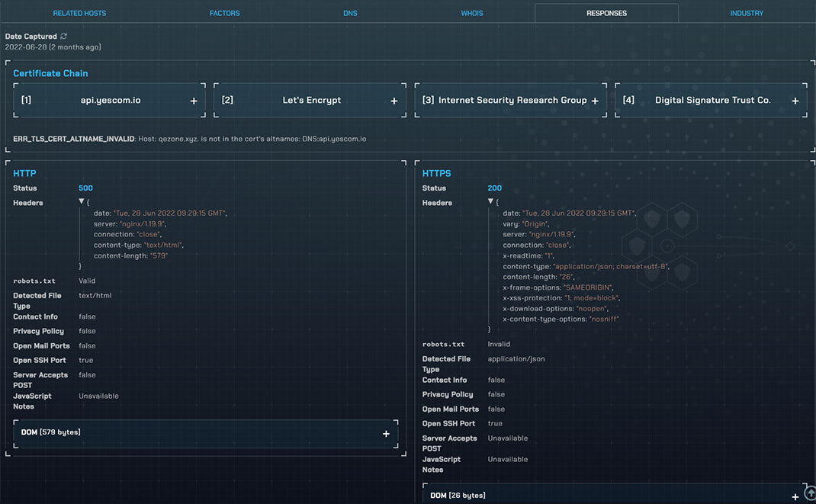The image size is (816, 504).
Task: Expand the DOM (26 bytes) section
Action: point(795,496)
